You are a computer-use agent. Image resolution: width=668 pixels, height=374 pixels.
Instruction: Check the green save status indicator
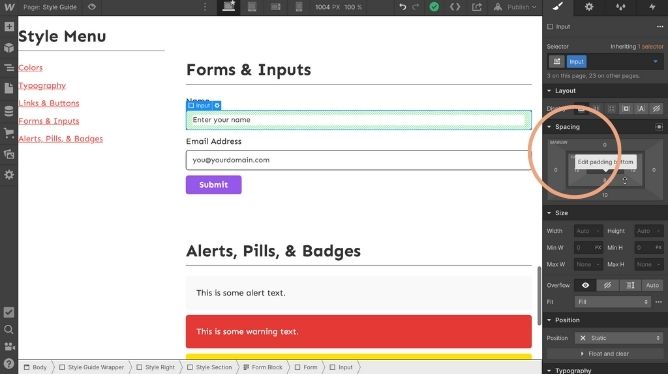pyautogui.click(x=434, y=7)
